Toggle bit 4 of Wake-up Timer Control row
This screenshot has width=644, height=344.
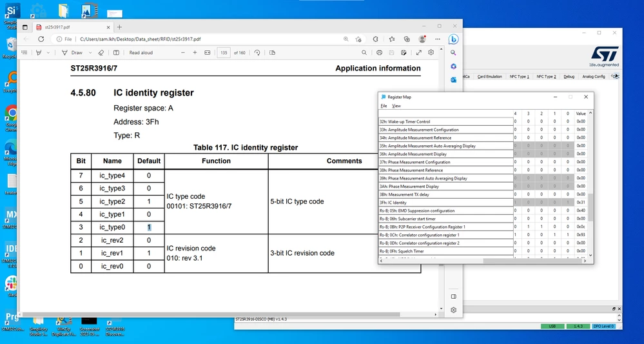point(515,121)
